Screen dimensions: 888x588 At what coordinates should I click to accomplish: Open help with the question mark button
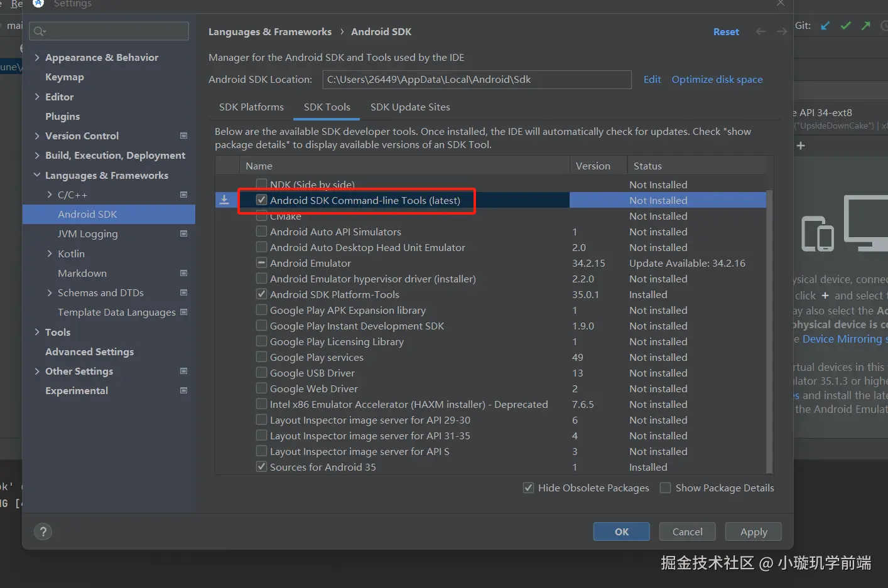coord(43,532)
